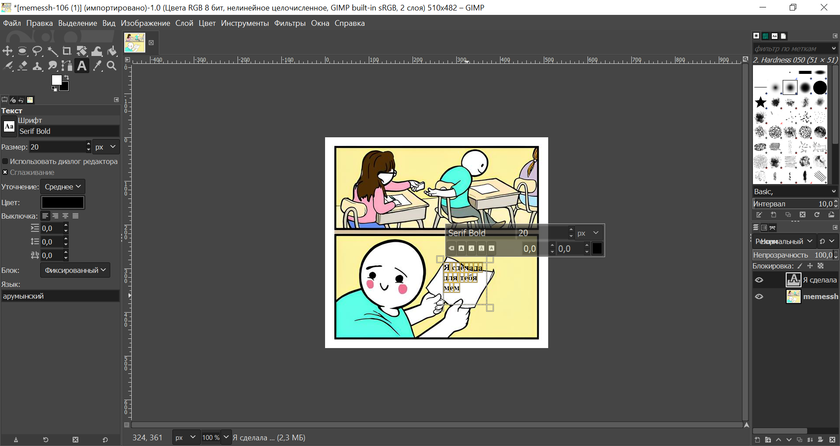This screenshot has height=446, width=840.
Task: Open the 'Выделение' menu
Action: (78, 23)
